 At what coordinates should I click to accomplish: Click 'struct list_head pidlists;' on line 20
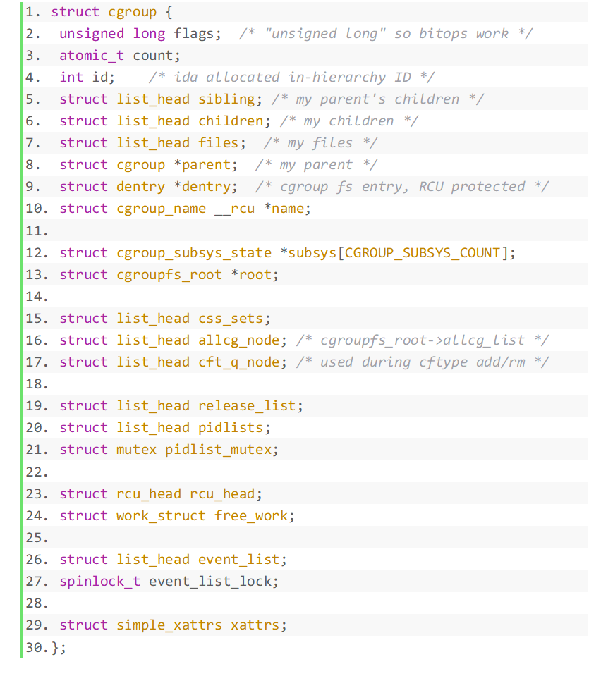coord(165,428)
